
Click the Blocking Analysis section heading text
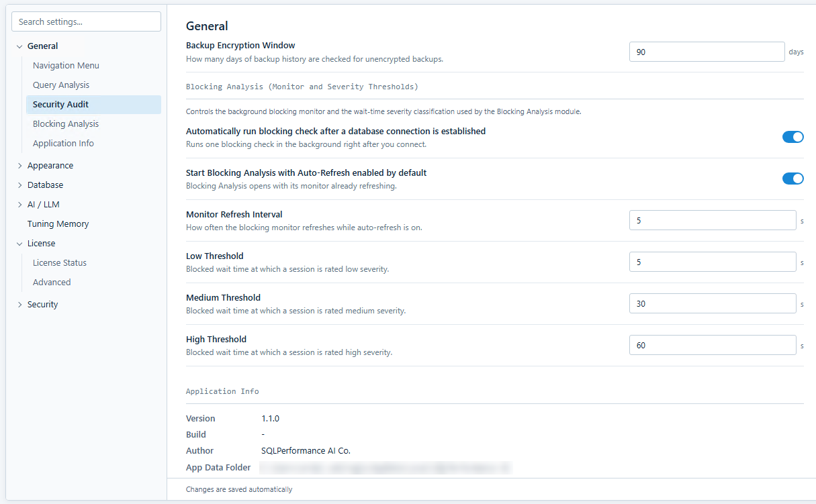[302, 87]
